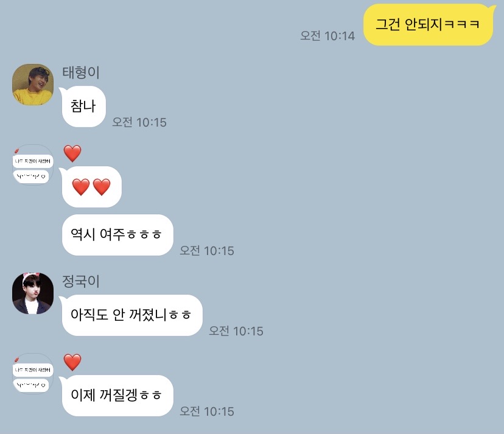Click the timestamp beside 역시 여주ㅎㅎㅎ
Image resolution: width=504 pixels, height=434 pixels.
pos(207,251)
